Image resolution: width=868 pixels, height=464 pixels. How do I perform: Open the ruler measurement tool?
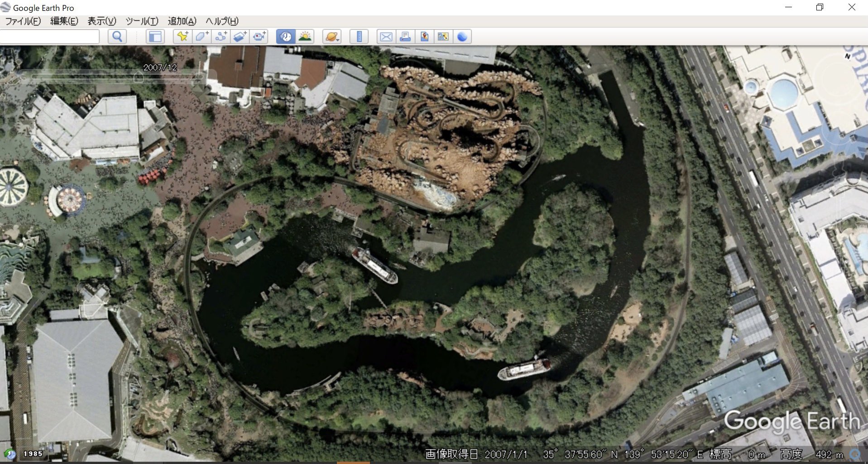coord(359,37)
